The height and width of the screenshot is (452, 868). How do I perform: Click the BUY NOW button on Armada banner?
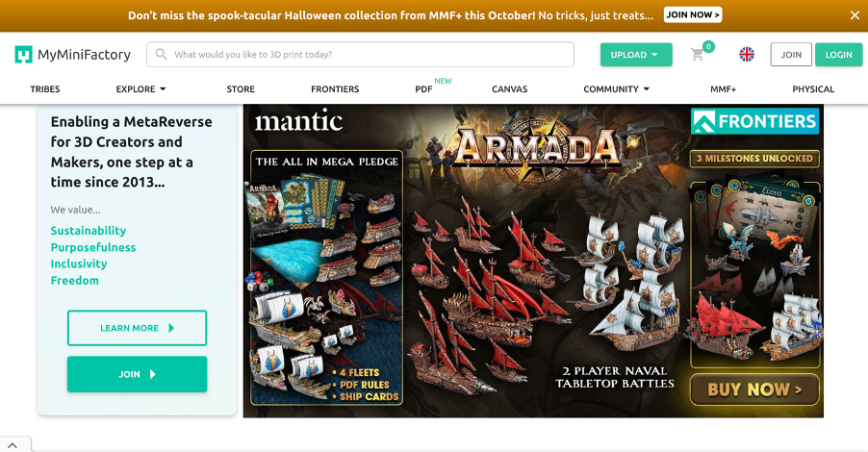pyautogui.click(x=753, y=389)
